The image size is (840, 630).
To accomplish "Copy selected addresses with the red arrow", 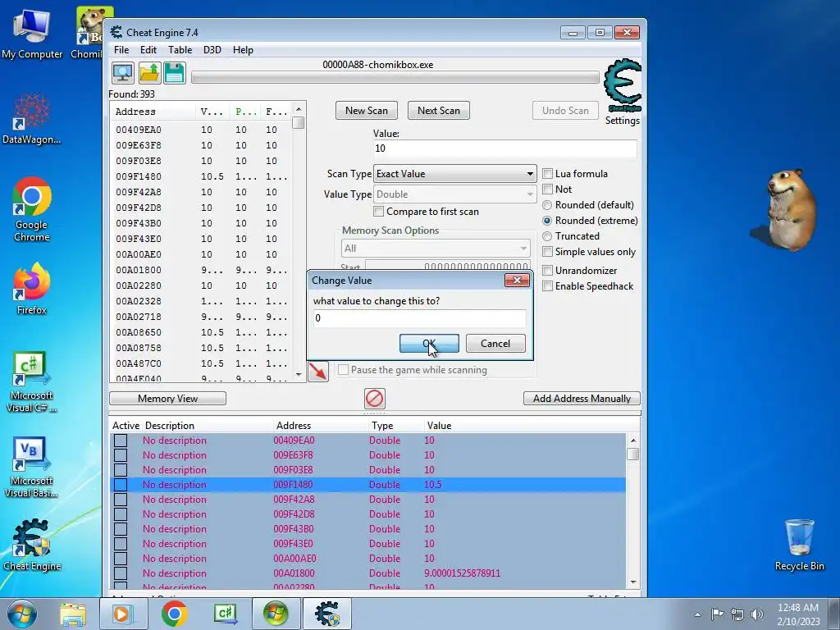I will pos(318,372).
